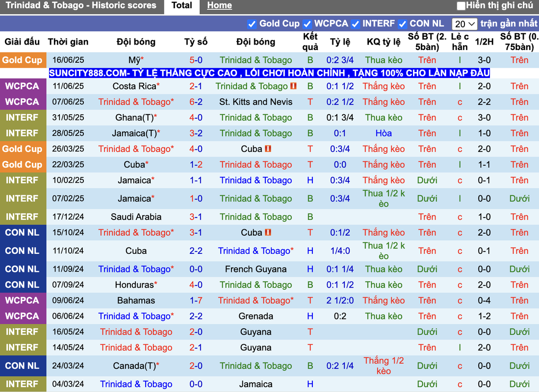The width and height of the screenshot is (539, 392).
Task: Click date 22/03/25 in the table
Action: click(x=68, y=165)
